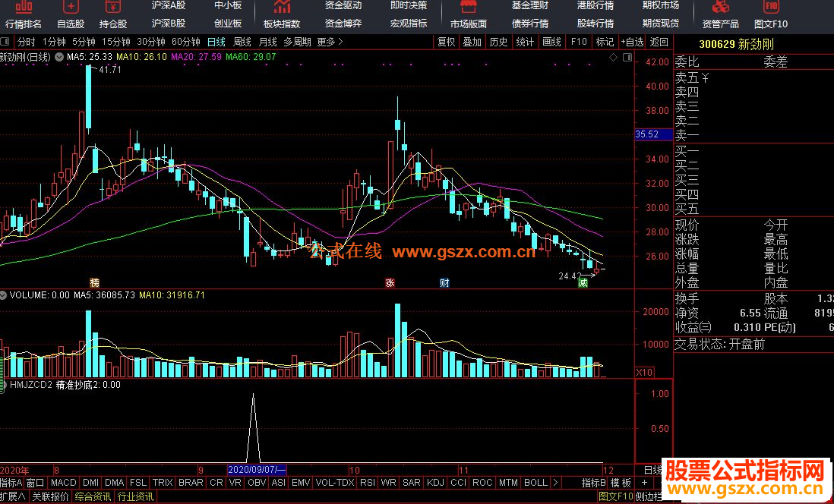Click the 35.52 price label on the axis

point(654,134)
